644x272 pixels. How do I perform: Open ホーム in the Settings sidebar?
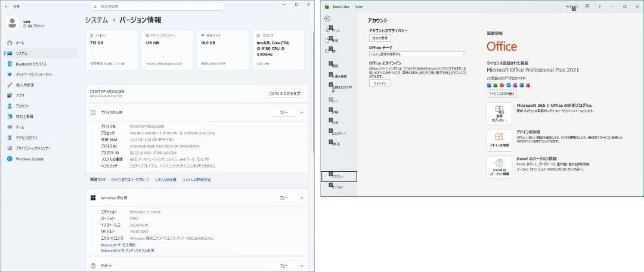(x=41, y=43)
